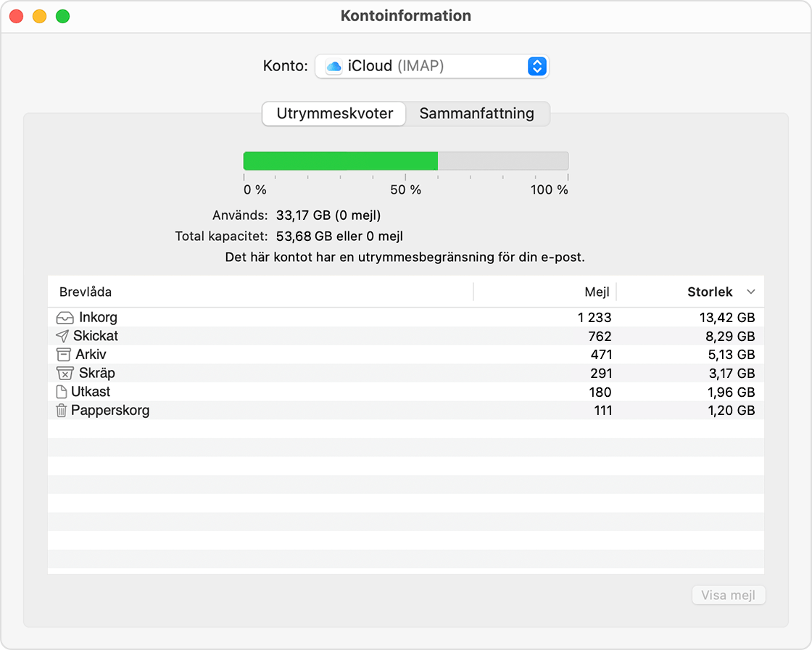Click the green storage usage bar
The image size is (812, 650).
coord(340,161)
